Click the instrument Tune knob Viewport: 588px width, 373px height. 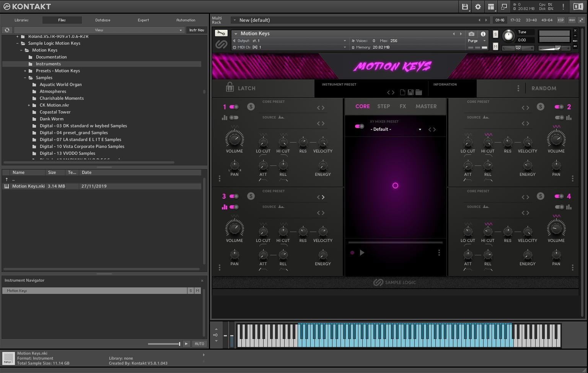click(x=508, y=36)
